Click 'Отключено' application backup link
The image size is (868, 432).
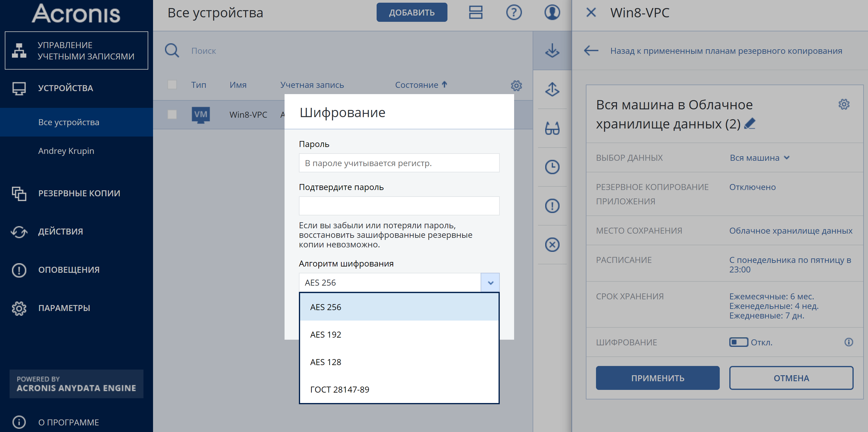pyautogui.click(x=752, y=187)
